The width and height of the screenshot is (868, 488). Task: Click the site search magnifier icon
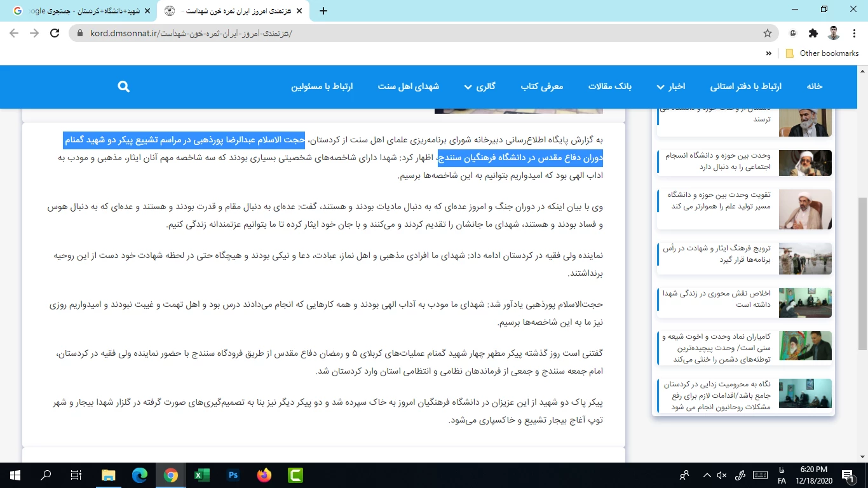coord(124,86)
